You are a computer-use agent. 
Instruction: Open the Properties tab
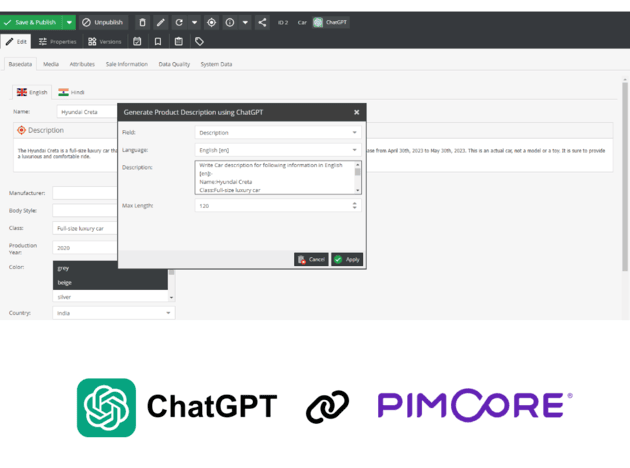click(57, 41)
